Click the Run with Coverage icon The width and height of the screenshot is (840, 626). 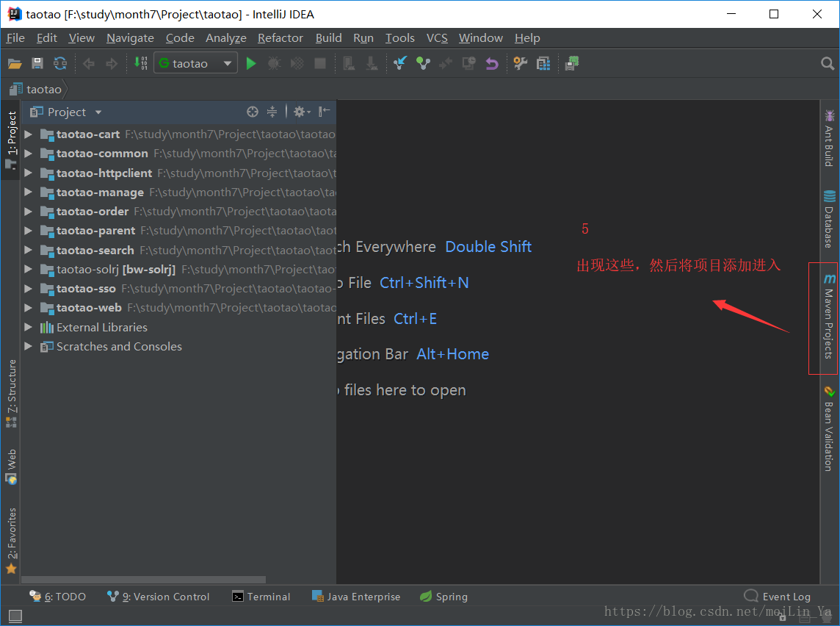297,64
